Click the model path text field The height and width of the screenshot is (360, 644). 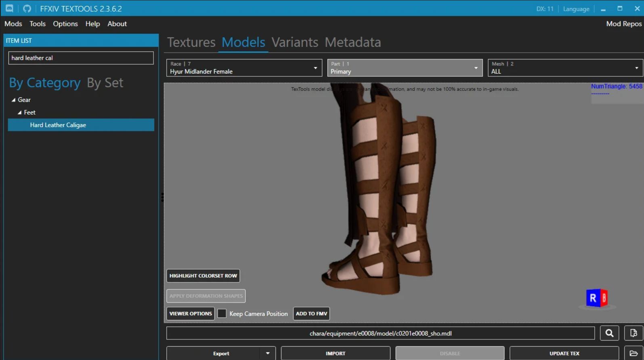[380, 333]
